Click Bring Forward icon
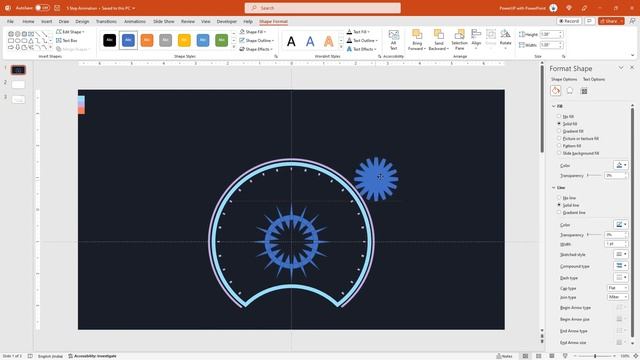Screen dimensions: 640x360 pos(417,40)
